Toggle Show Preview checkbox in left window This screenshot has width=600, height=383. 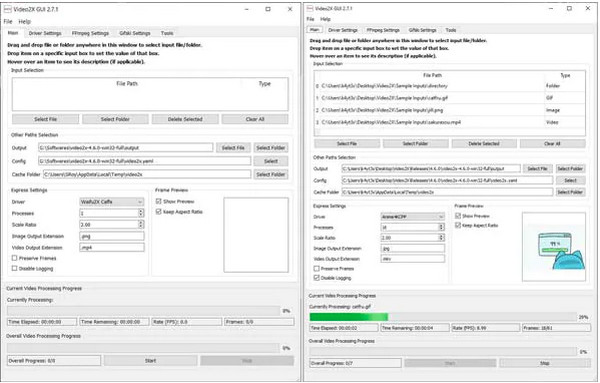[158, 201]
